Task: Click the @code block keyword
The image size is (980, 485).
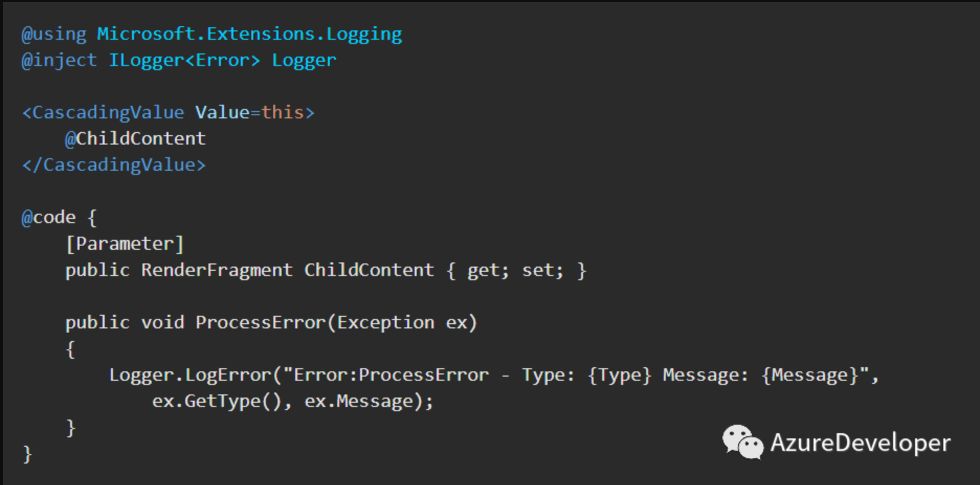Action: pos(49,217)
